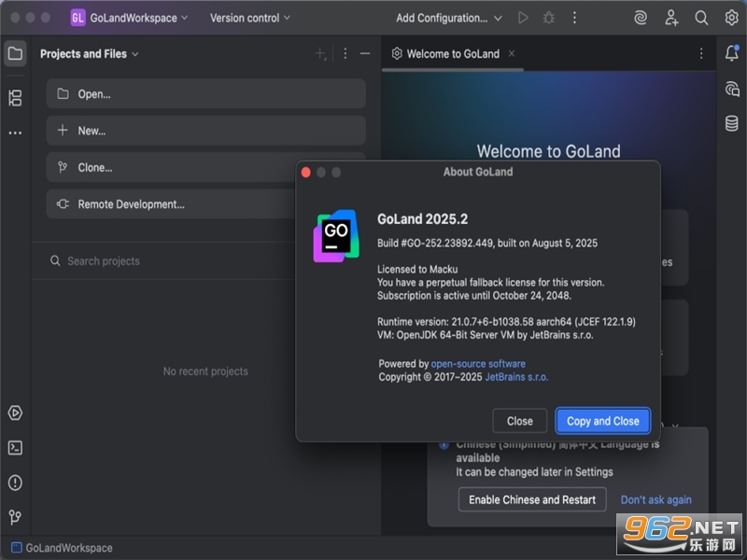Open the Structure tool window icon
This screenshot has width=747, height=560.
click(15, 98)
